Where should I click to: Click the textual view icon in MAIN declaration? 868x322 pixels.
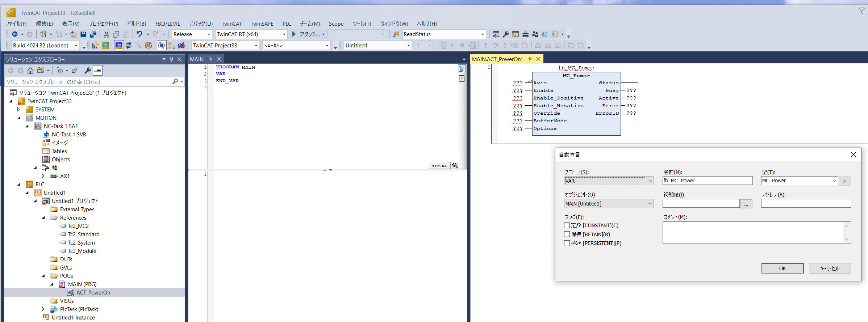[462, 69]
